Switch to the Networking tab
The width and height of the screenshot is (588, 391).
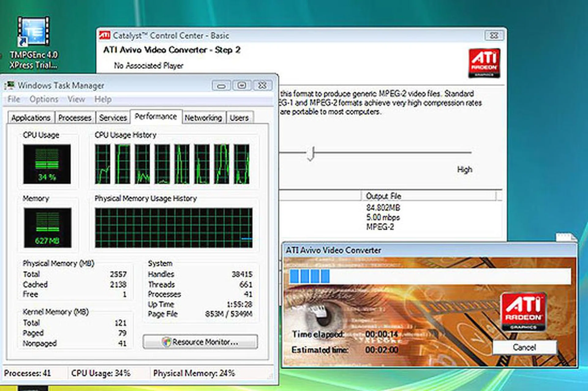(x=203, y=118)
